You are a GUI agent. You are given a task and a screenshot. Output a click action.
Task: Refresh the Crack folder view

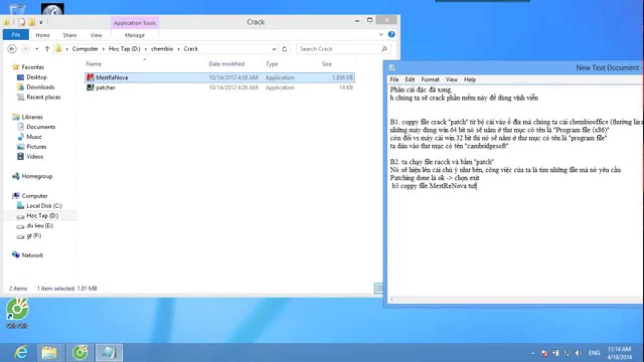coord(284,49)
